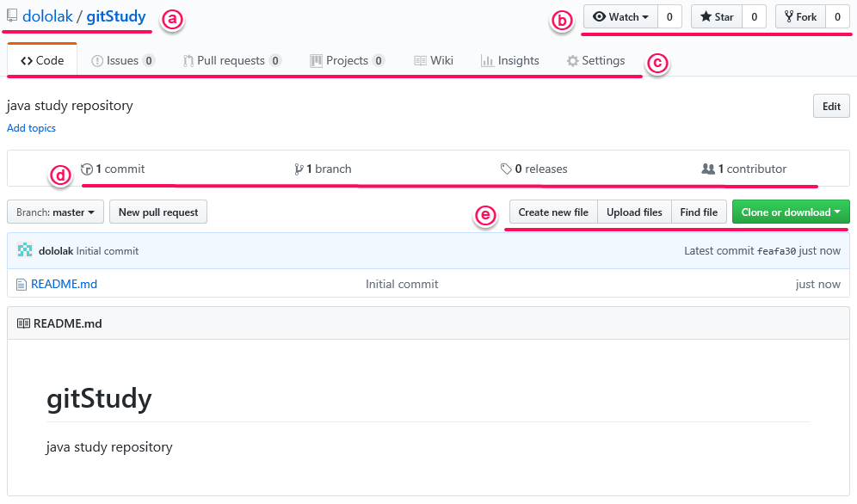Click the README.md file icon in list
This screenshot has width=857, height=504.
click(22, 285)
